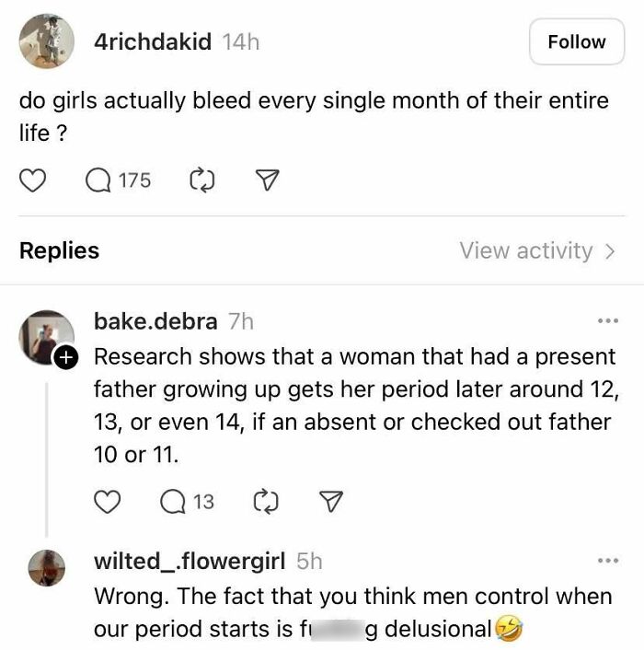Screen dimensions: 644x650
Task: Repost bake.debra's reply
Action: (264, 501)
